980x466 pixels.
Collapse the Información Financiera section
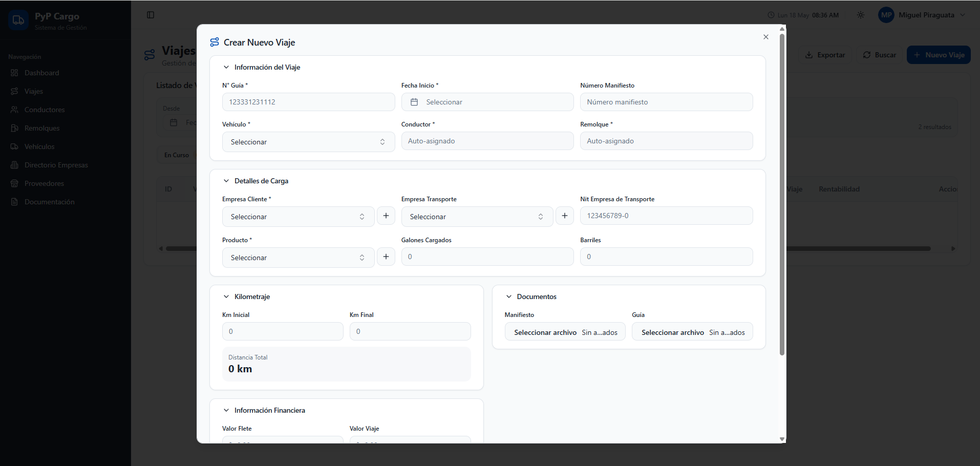point(226,410)
